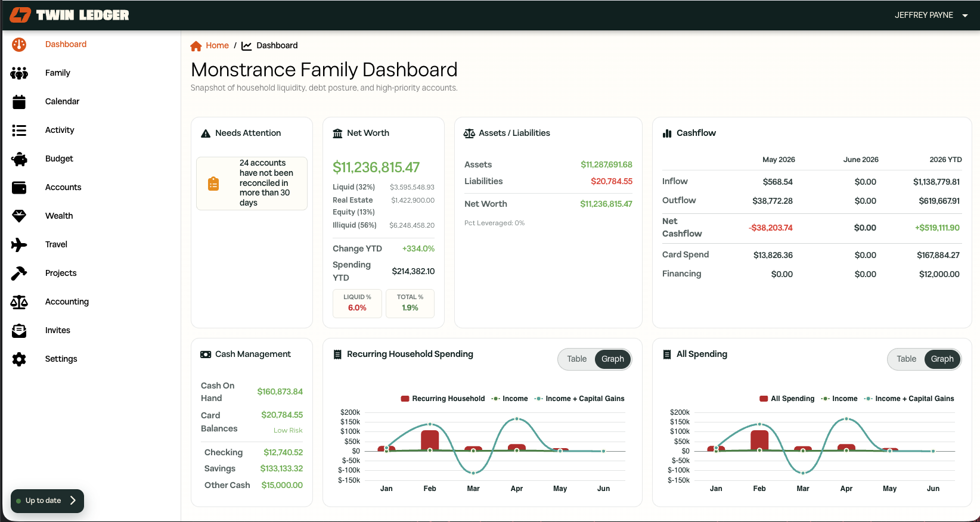The width and height of the screenshot is (980, 522).
Task: Click Pct Leveraged: 0% text
Action: click(494, 223)
